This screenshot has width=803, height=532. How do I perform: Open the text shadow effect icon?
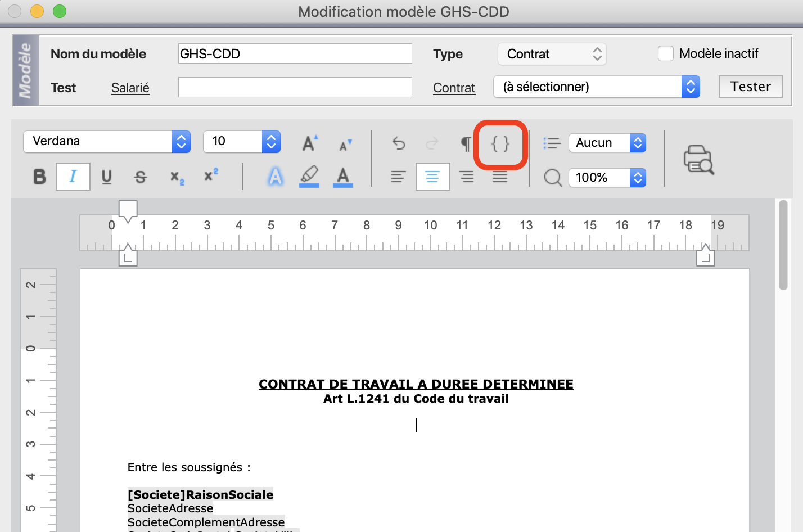pyautogui.click(x=276, y=177)
